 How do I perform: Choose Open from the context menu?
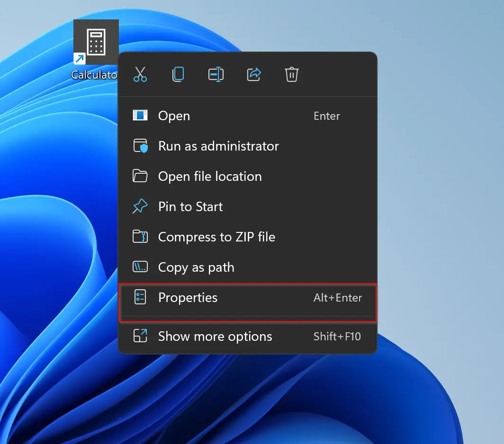(247, 115)
